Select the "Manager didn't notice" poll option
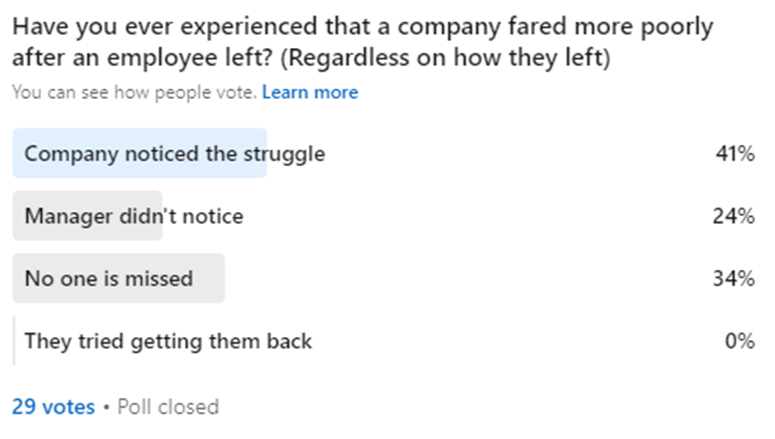Screen dimensions: 775x439 tap(133, 216)
